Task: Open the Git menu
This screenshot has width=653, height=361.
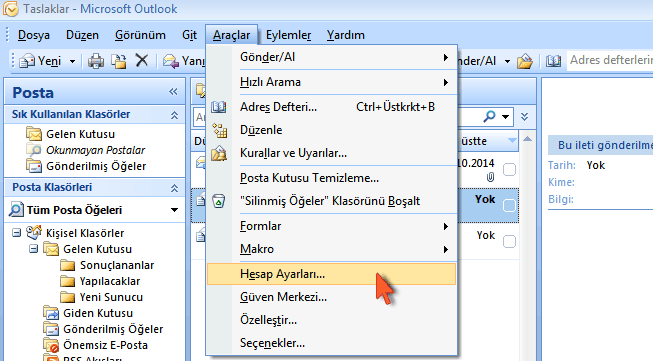Action: 189,35
